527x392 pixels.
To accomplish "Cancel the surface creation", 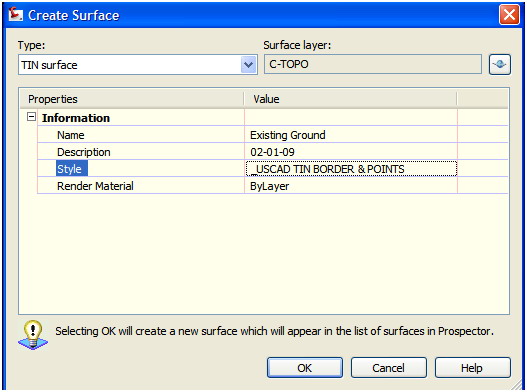I will click(389, 368).
